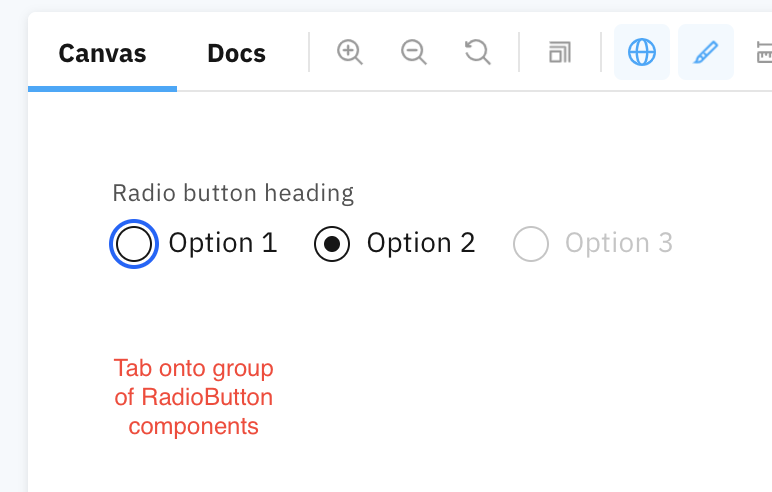Switch to the Canvas tab

(102, 53)
